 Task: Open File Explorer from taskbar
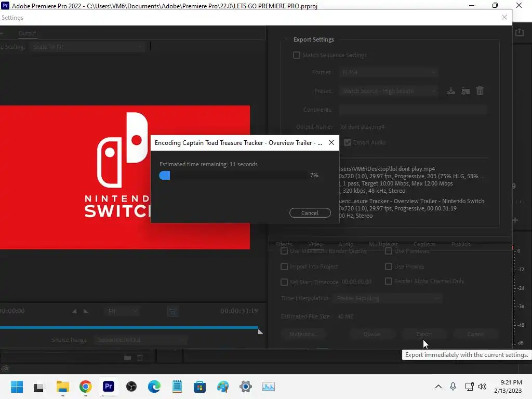coord(63,387)
